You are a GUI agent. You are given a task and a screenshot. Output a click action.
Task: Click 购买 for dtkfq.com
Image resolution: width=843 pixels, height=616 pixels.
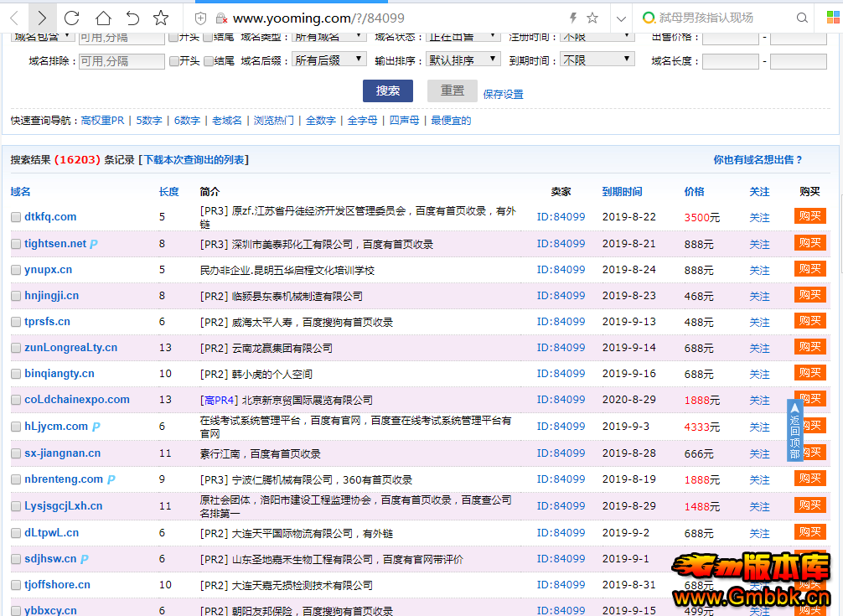[809, 216]
